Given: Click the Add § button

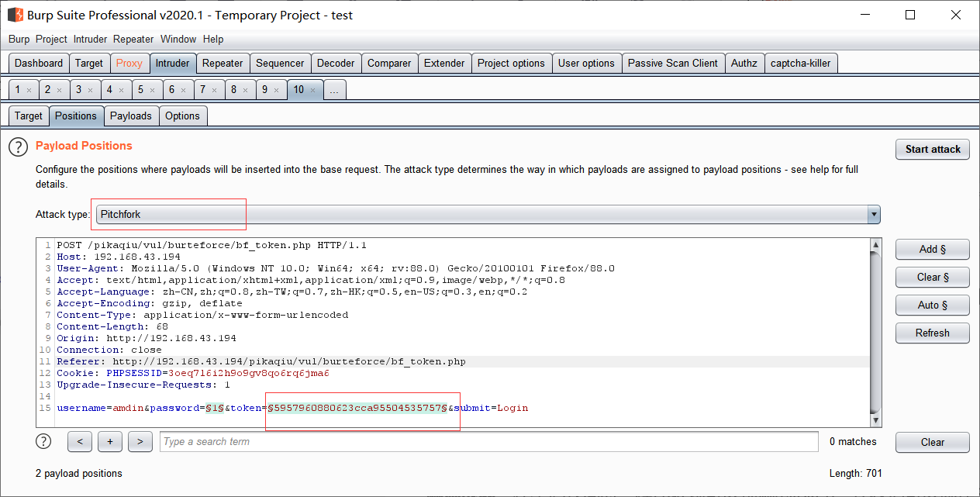Looking at the screenshot, I should tap(933, 249).
